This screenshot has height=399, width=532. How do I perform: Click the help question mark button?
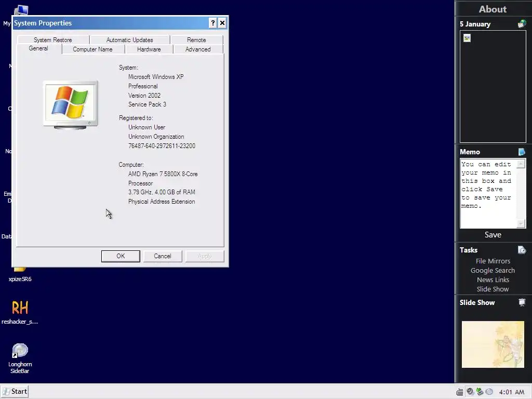pos(212,23)
